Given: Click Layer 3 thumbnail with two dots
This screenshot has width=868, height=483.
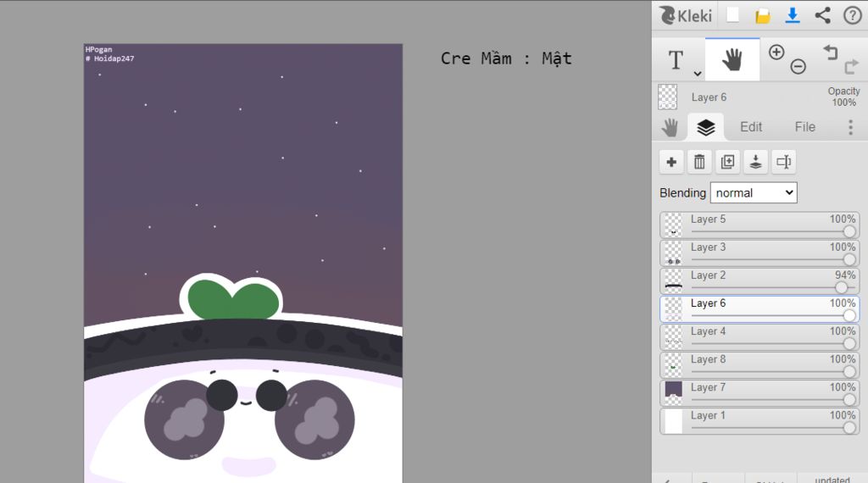Looking at the screenshot, I should pos(673,253).
